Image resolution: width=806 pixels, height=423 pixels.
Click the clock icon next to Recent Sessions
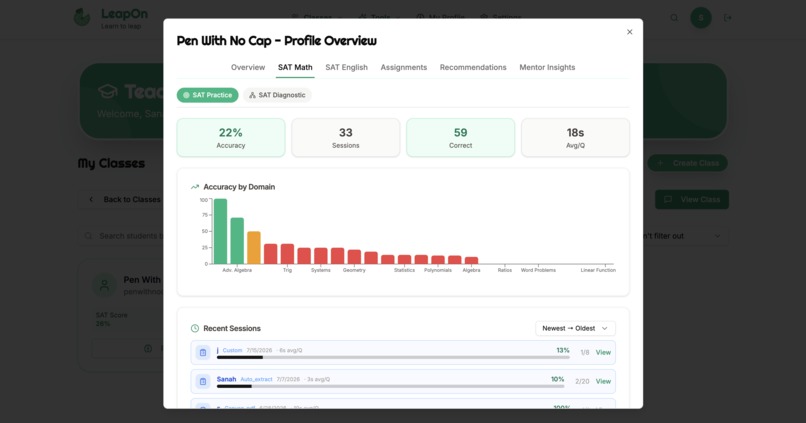point(195,328)
